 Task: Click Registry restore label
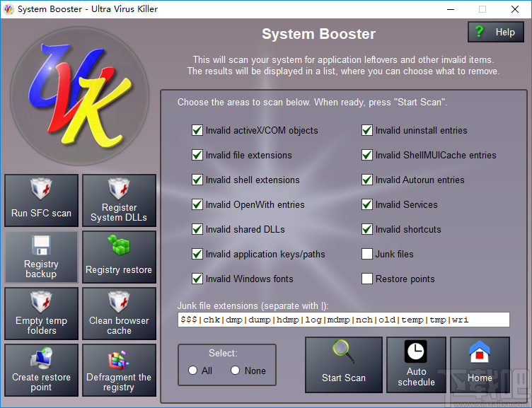(119, 269)
